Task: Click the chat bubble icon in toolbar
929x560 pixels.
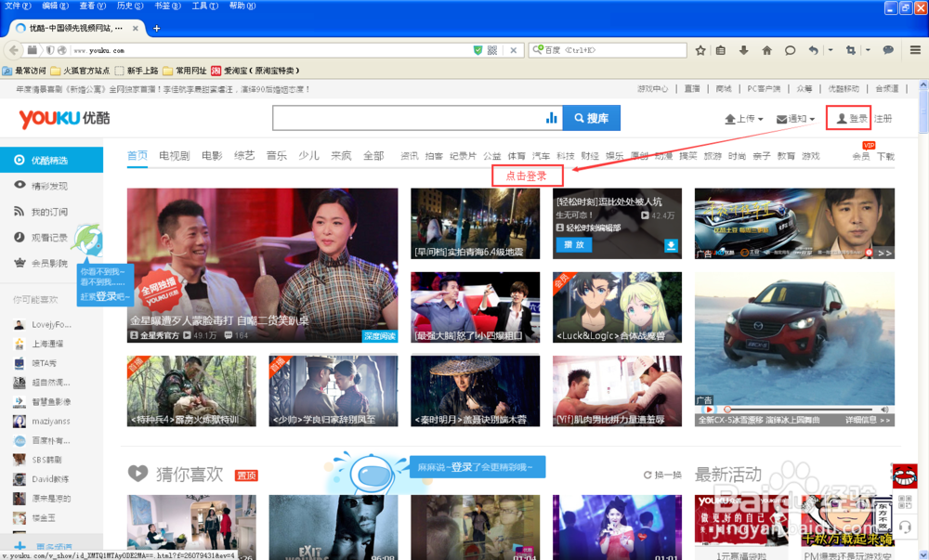Action: tap(790, 50)
